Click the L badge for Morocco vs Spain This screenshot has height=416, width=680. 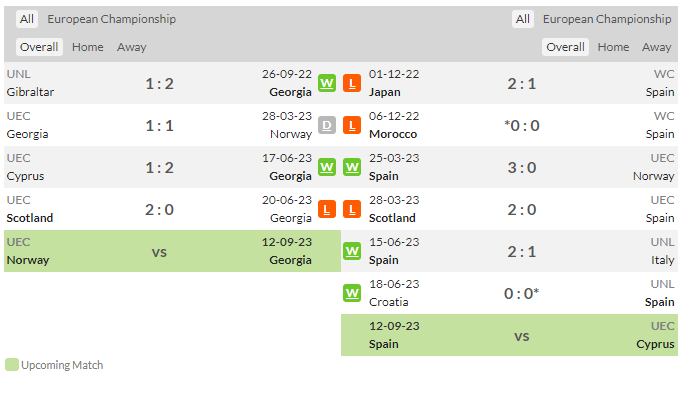352,125
